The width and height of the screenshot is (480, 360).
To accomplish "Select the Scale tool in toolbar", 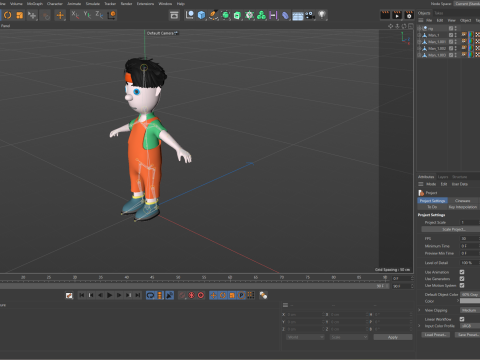I will [20, 15].
